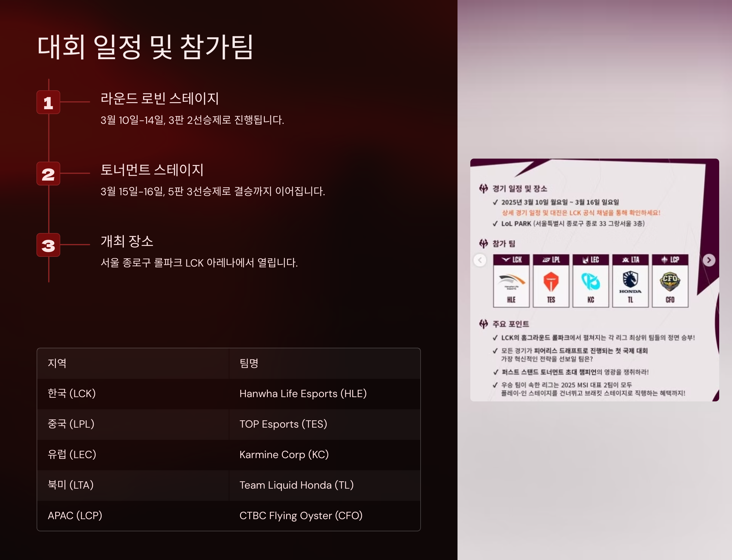This screenshot has height=560, width=732.
Task: Click the 대회 일정 및 참가팀 title
Action: click(145, 47)
